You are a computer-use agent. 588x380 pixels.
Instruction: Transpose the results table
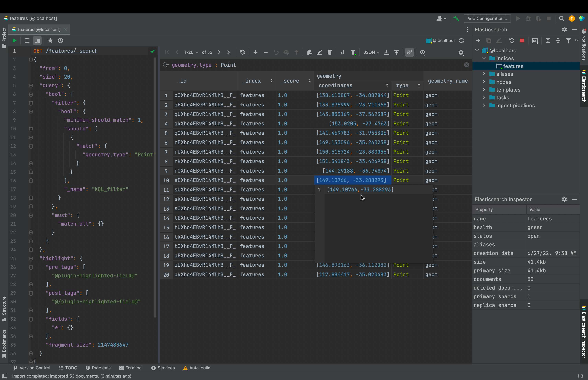(343, 52)
